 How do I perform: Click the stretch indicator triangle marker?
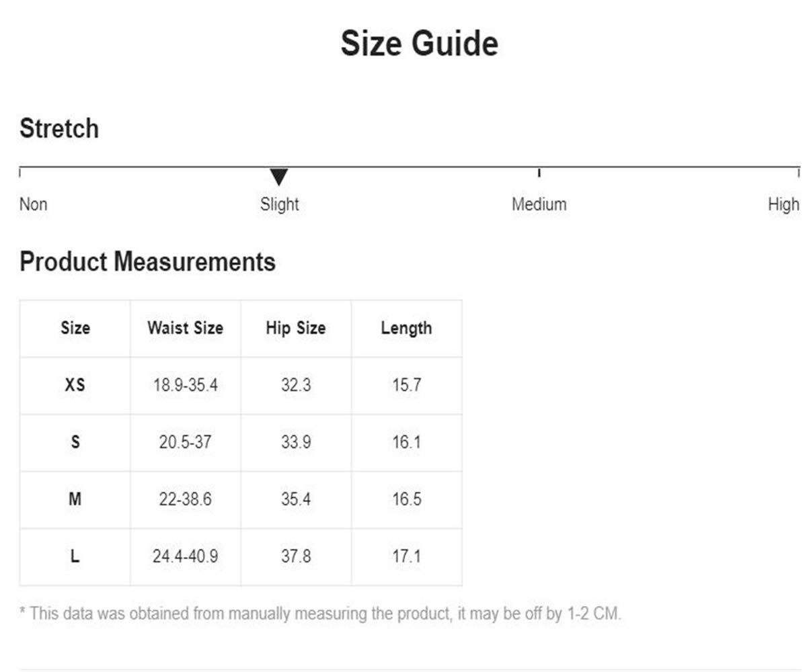[x=279, y=177]
